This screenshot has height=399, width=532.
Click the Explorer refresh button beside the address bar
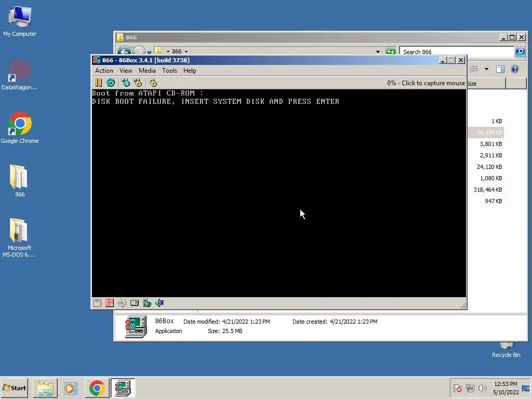(391, 51)
